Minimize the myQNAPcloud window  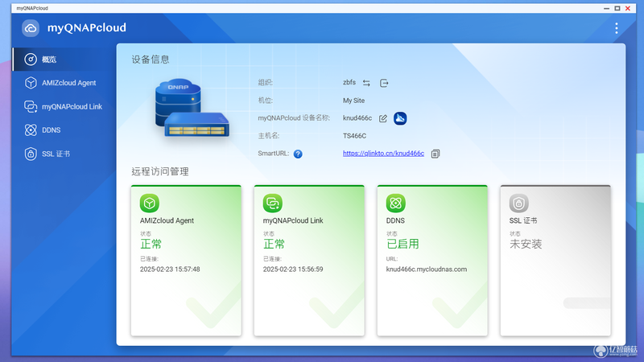point(606,8)
